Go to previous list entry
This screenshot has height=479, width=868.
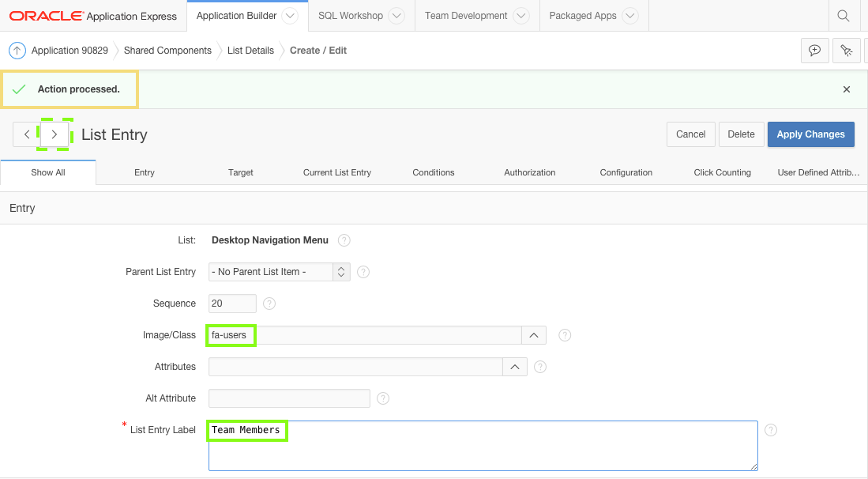point(27,134)
